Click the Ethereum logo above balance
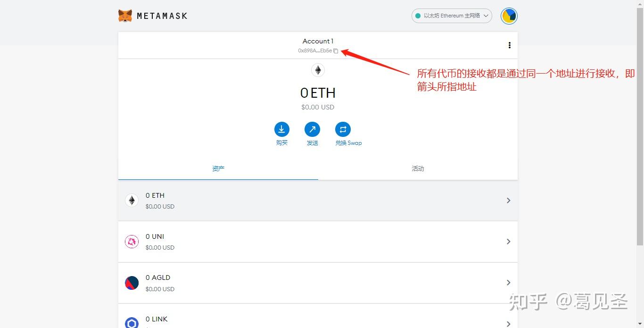 tap(318, 70)
